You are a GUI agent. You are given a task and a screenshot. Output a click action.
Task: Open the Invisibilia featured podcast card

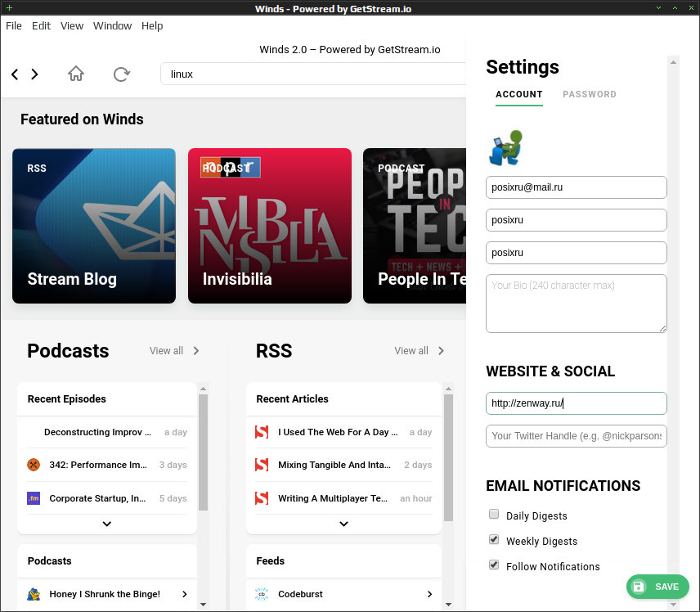coord(270,226)
